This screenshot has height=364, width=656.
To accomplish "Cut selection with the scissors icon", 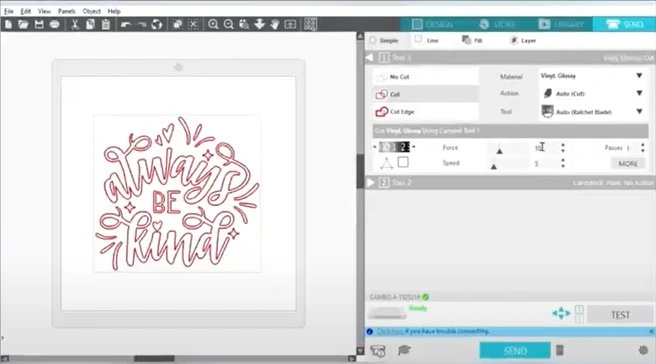I will coord(75,24).
